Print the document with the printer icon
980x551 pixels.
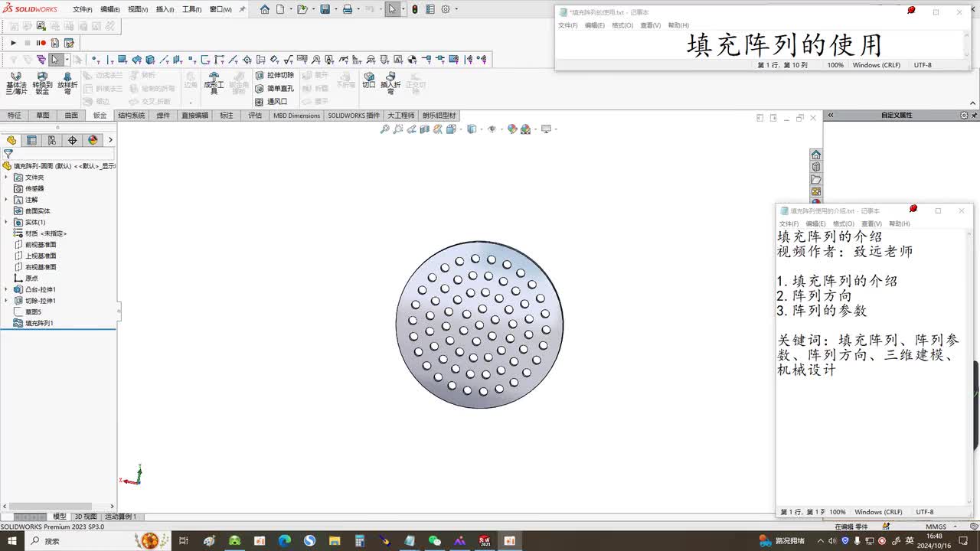[x=347, y=9]
